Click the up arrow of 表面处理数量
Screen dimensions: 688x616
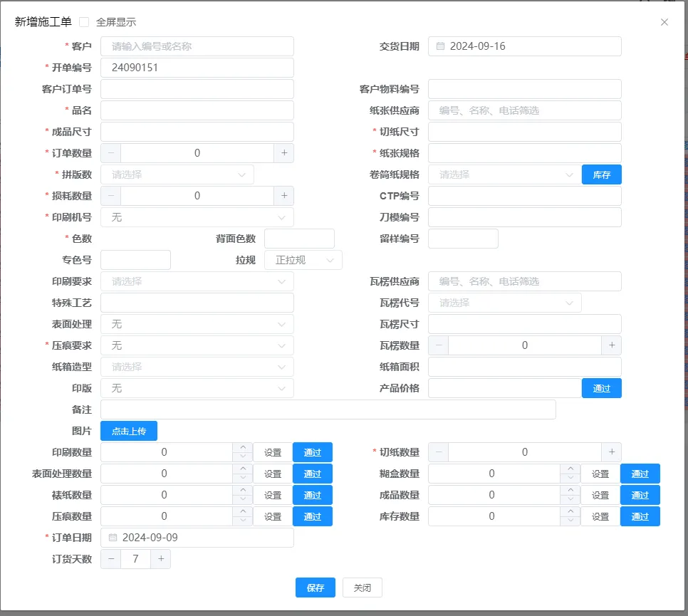243,469
